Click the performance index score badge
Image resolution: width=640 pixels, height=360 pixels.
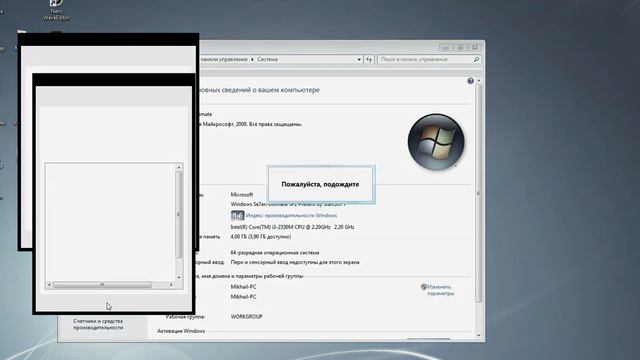237,215
